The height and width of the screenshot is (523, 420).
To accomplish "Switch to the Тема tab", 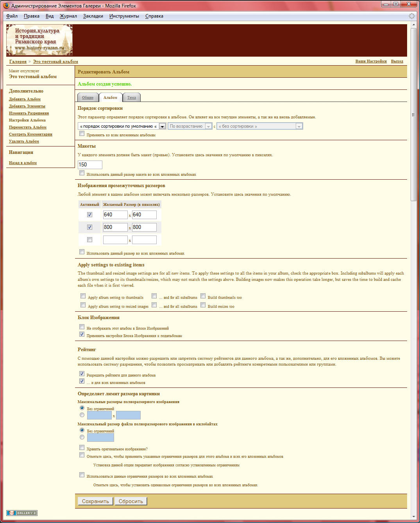I will (132, 98).
